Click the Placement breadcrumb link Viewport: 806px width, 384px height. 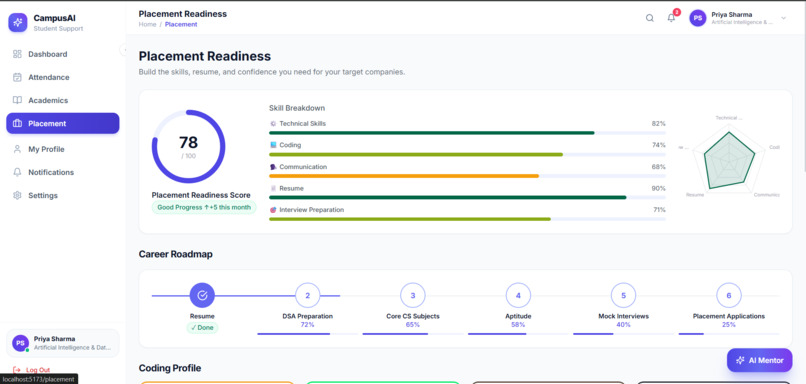[x=181, y=24]
